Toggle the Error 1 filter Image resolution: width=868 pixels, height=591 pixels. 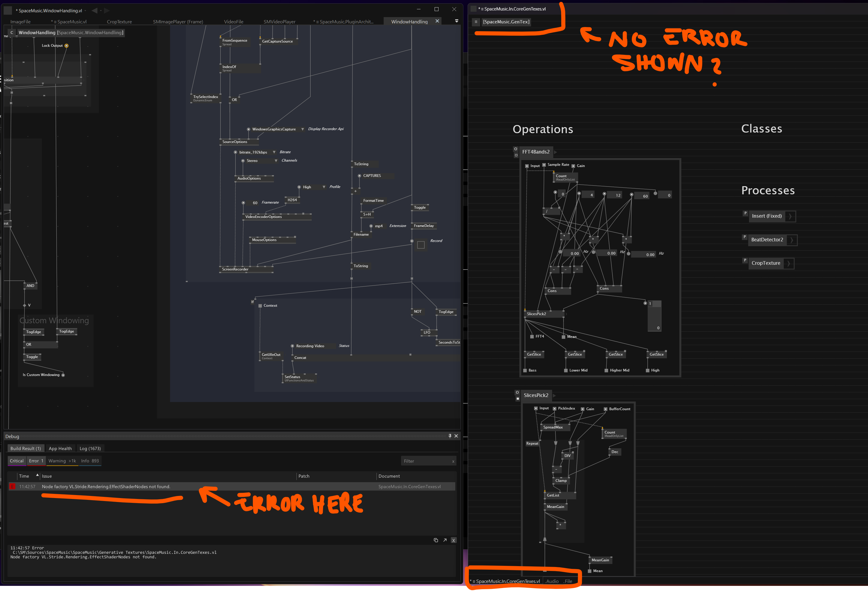[36, 461]
